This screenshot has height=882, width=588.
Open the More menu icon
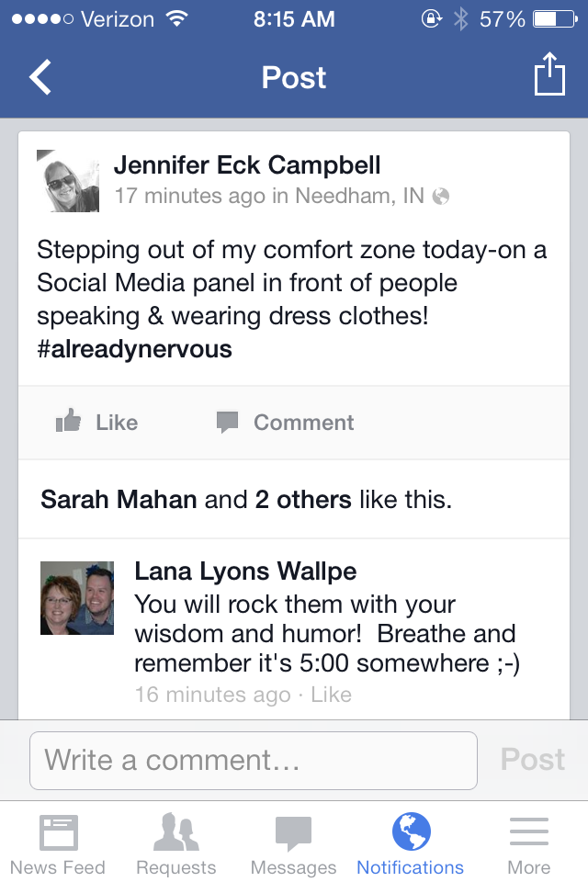click(529, 831)
